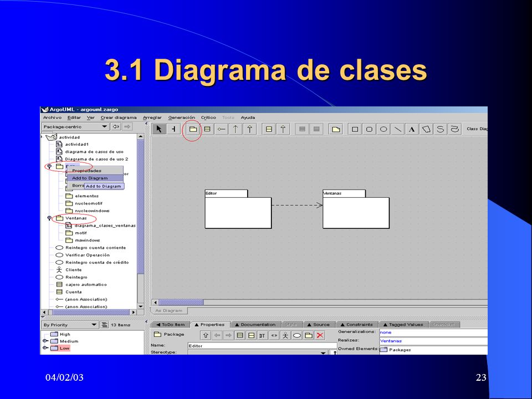The image size is (532, 399).
Task: Select Ventanas package on canvas
Action: pyautogui.click(x=356, y=209)
